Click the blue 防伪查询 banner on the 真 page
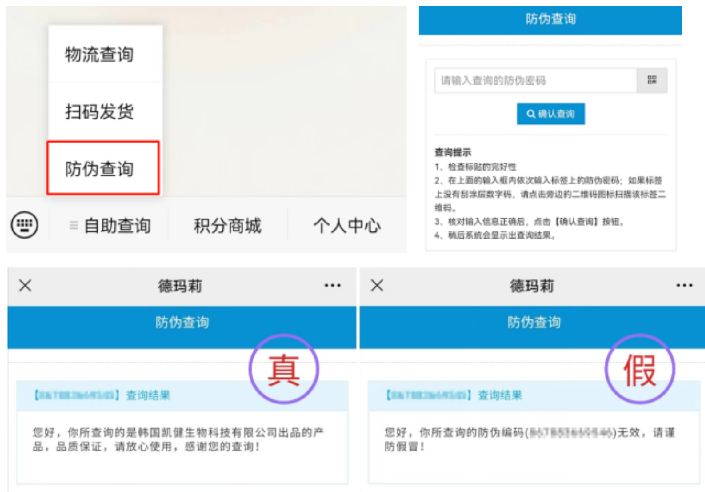 182,323
